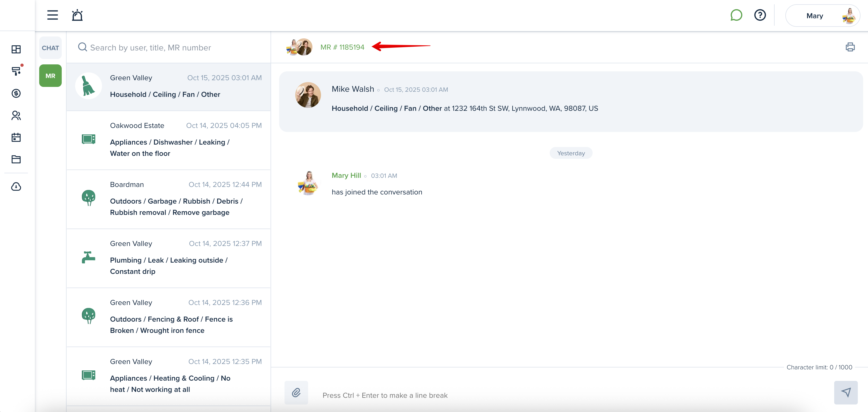Open the green chat bubble icon
Viewport: 868px width, 412px height.
coord(736,15)
